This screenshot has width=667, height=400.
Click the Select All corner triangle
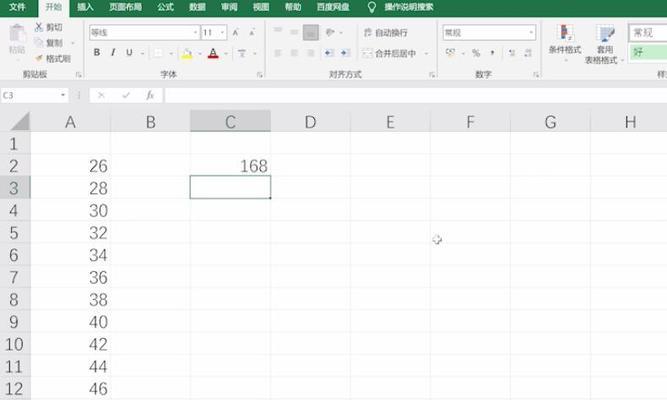point(20,122)
